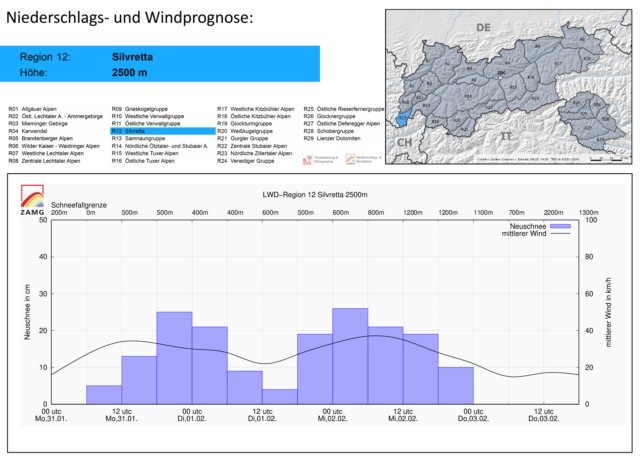Click the 00 utc Di,01.02. axis label
This screenshot has height=461, width=640.
pyautogui.click(x=192, y=415)
